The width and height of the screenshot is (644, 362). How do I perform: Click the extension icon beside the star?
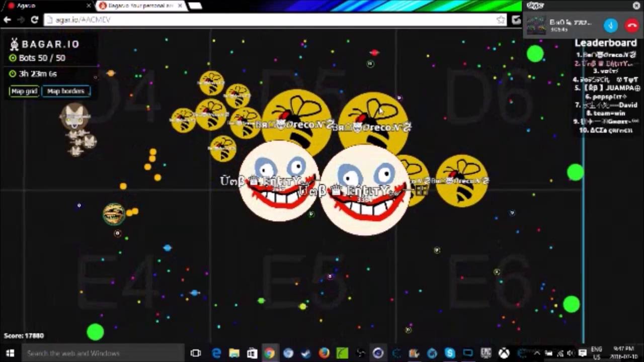pos(516,20)
